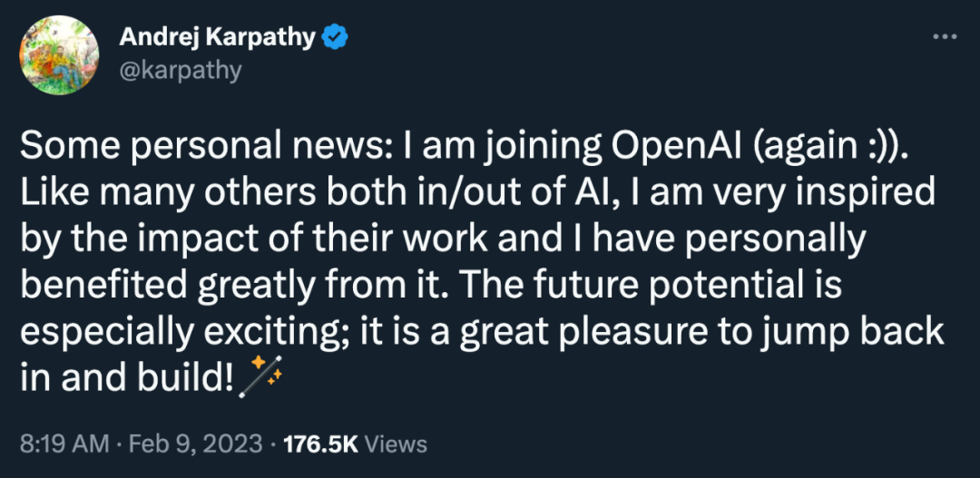Visit the @karpathy handle link
Image resolution: width=980 pixels, height=478 pixels.
pyautogui.click(x=180, y=71)
